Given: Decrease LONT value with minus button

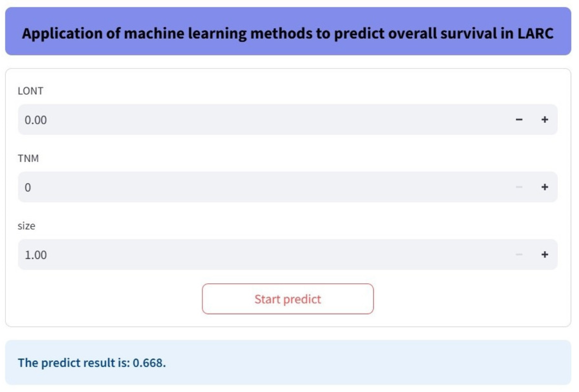Looking at the screenshot, I should click(519, 119).
